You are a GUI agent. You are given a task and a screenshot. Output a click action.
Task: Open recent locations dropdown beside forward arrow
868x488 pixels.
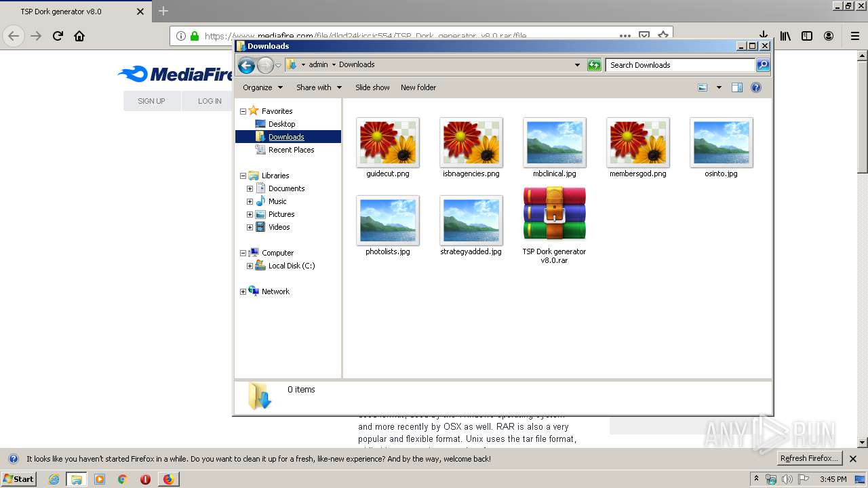tap(278, 65)
